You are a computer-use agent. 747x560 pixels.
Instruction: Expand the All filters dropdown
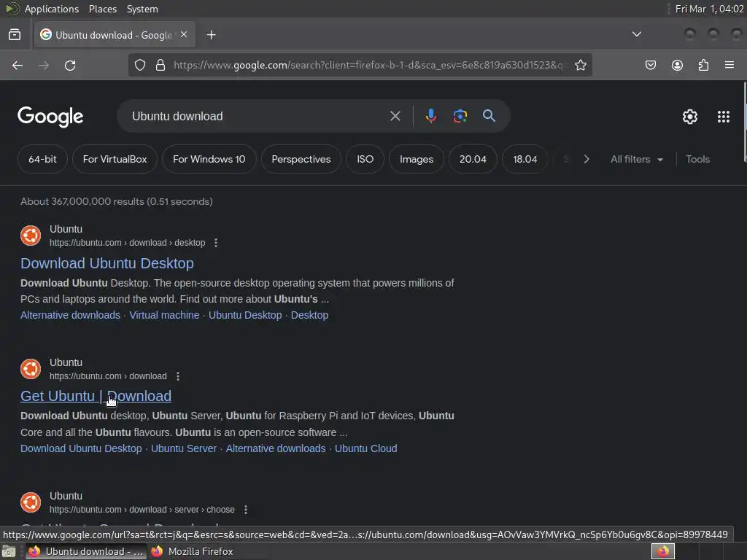click(636, 159)
